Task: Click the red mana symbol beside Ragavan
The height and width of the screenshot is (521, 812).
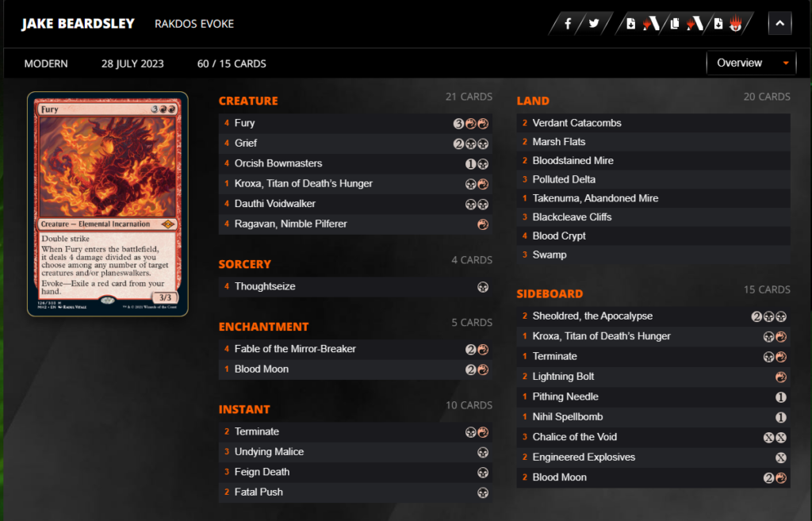Action: (483, 224)
